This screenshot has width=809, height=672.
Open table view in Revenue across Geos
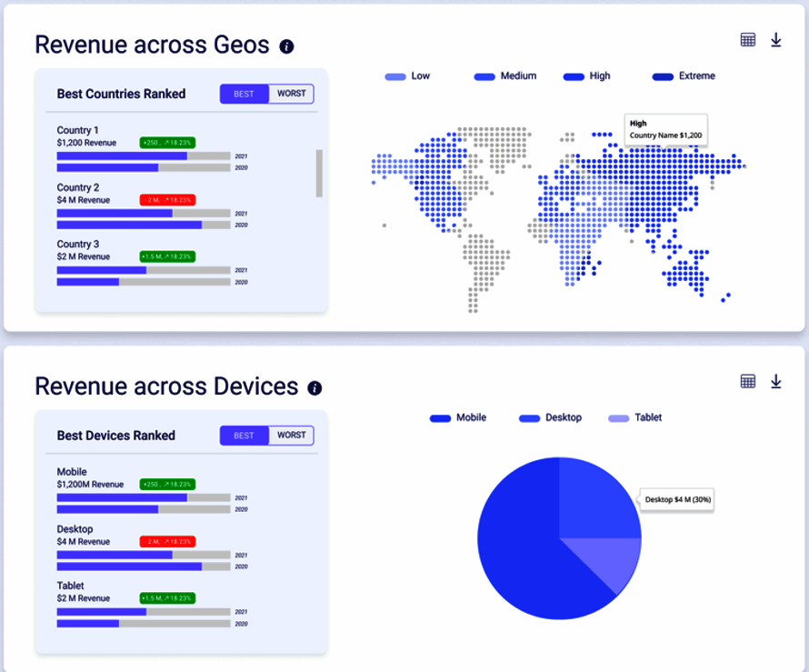click(x=747, y=40)
